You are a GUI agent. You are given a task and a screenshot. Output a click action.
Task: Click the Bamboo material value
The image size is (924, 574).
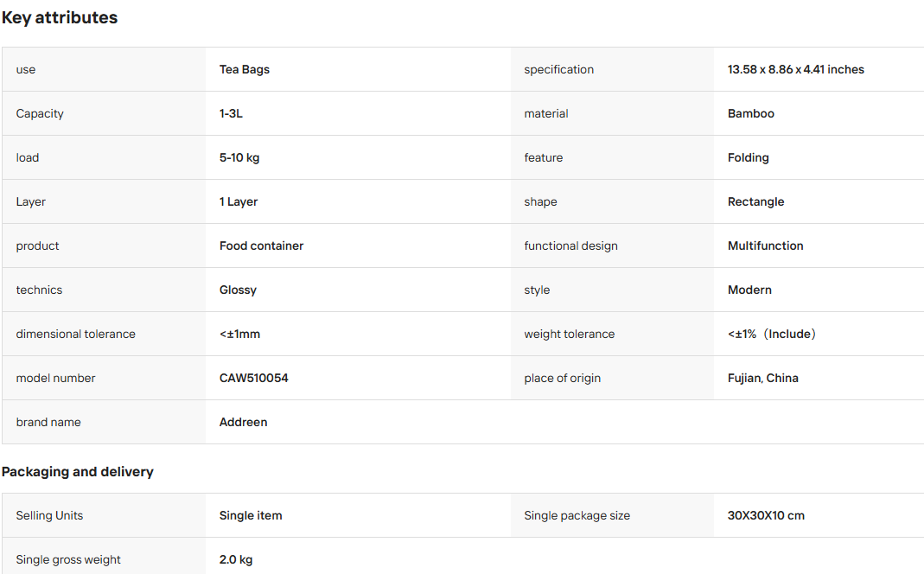click(751, 114)
